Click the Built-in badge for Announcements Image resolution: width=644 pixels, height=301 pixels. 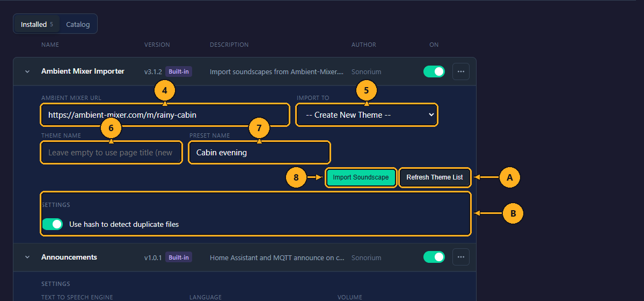click(x=178, y=257)
